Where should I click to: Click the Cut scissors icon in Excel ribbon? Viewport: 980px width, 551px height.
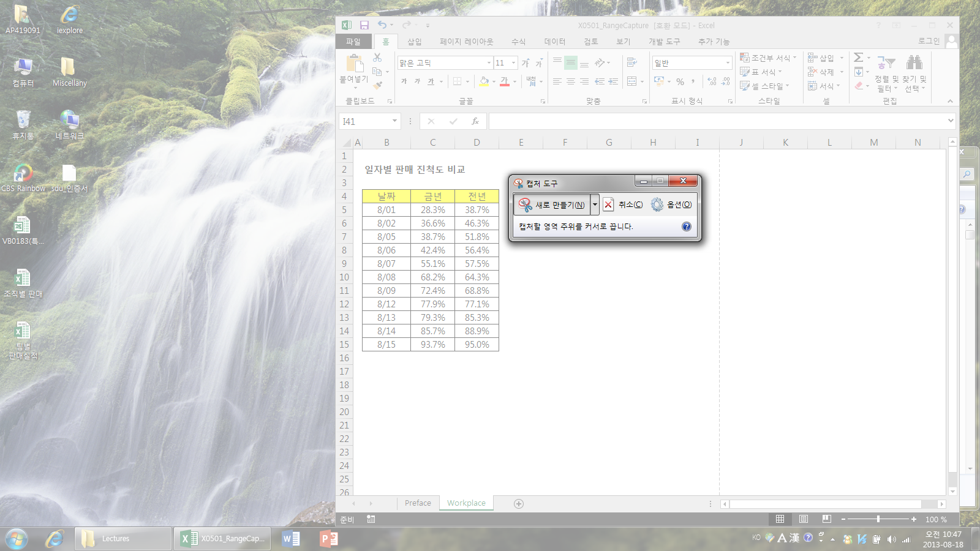377,58
